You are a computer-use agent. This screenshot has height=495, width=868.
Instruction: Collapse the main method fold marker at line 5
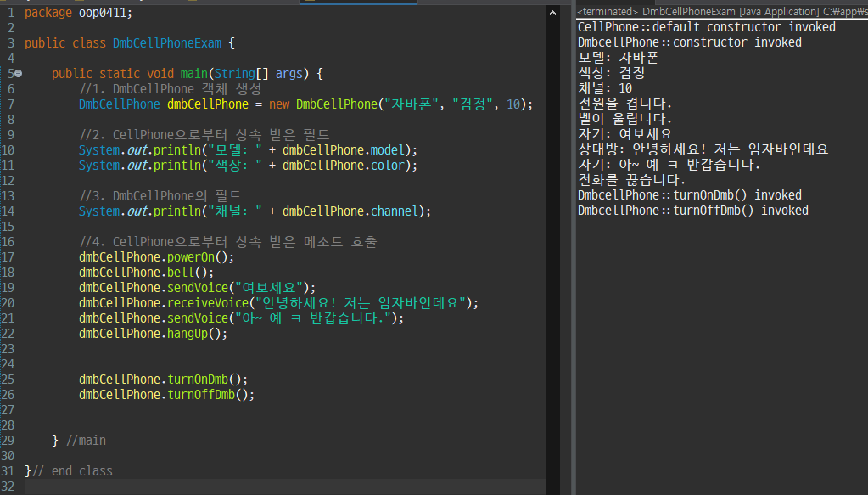(19, 74)
